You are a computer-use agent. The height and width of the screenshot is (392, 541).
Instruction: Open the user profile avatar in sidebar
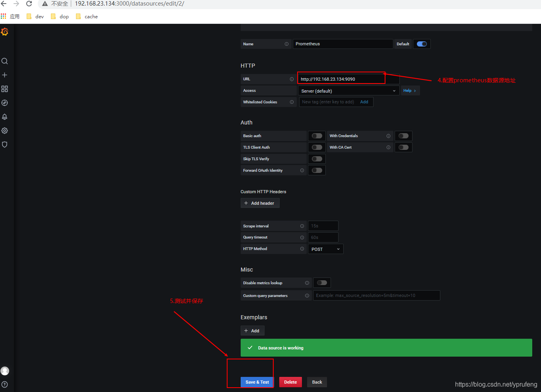pyautogui.click(x=5, y=371)
